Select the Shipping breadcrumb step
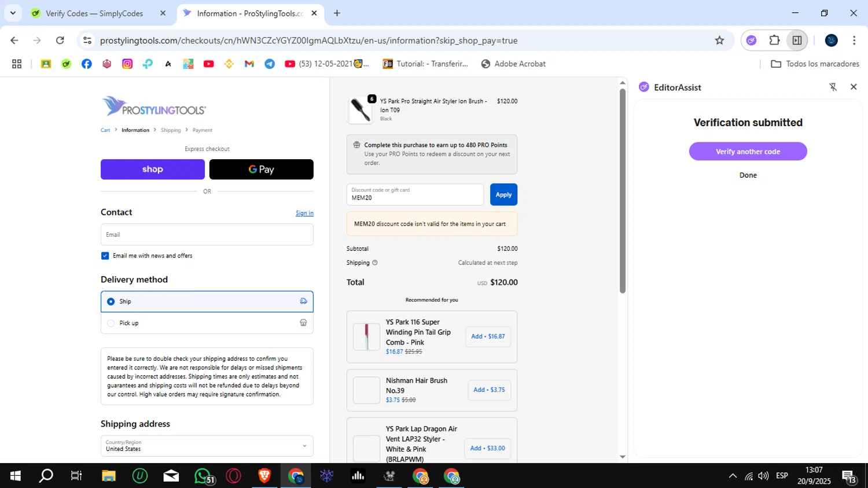The image size is (868, 488). point(171,130)
